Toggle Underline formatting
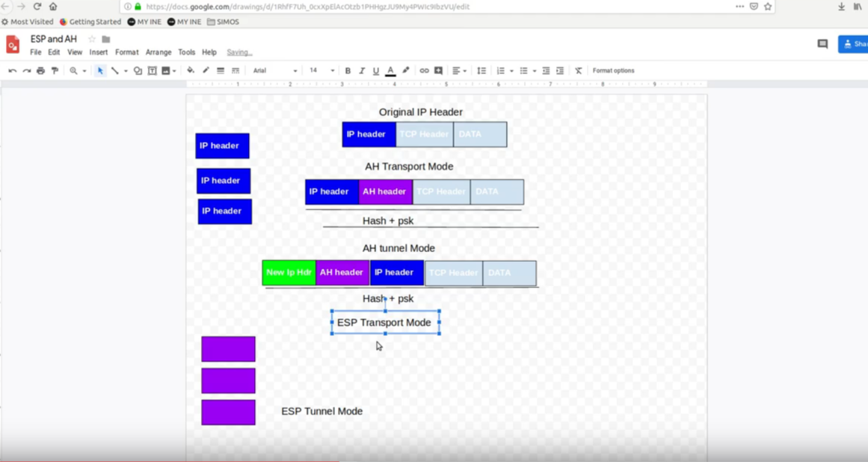 tap(376, 71)
